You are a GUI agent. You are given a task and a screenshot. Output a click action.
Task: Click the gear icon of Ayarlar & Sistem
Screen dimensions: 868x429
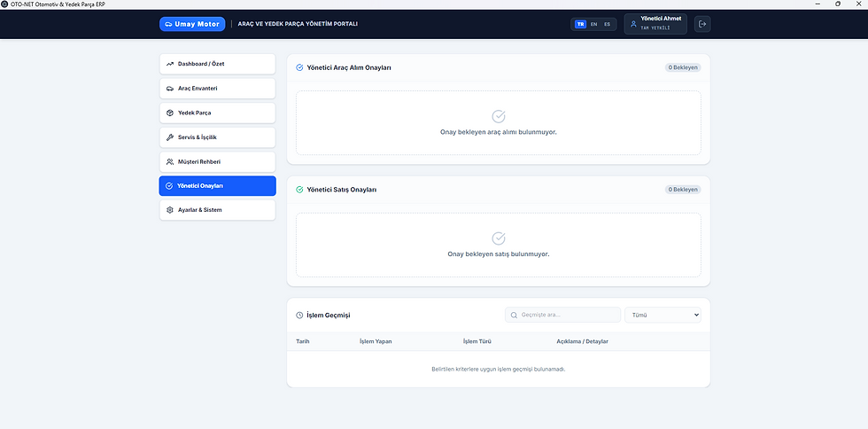point(170,210)
